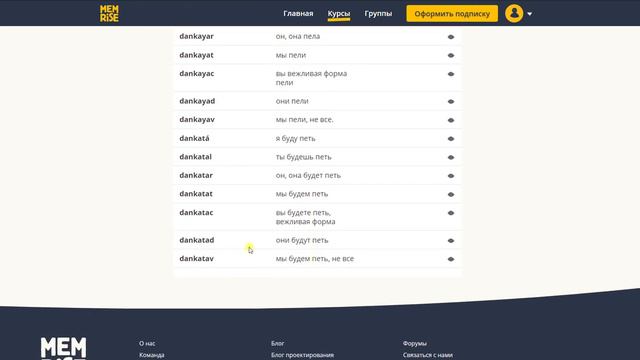Toggle ignore eye for dankatal row
The image size is (640, 360).
pos(451,158)
